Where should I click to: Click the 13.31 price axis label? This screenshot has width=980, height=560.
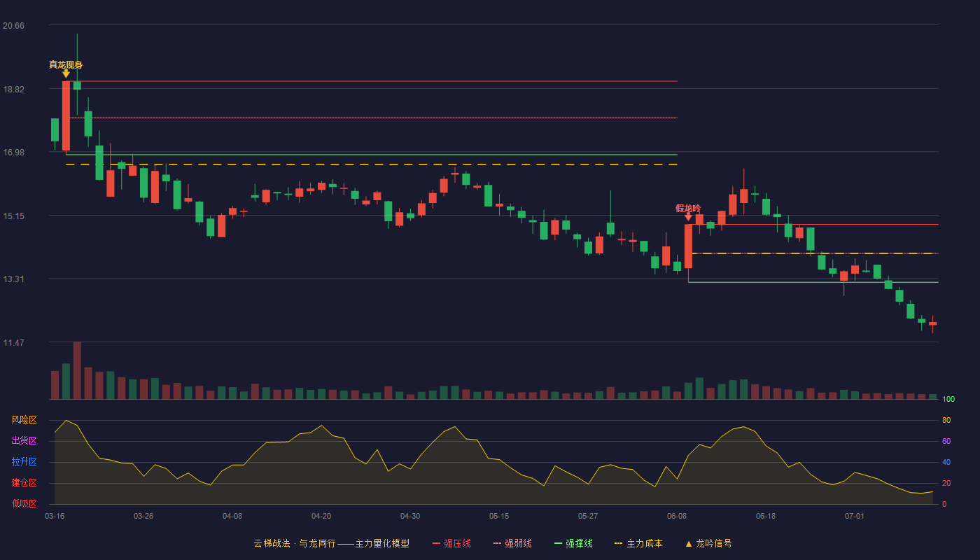(13, 279)
